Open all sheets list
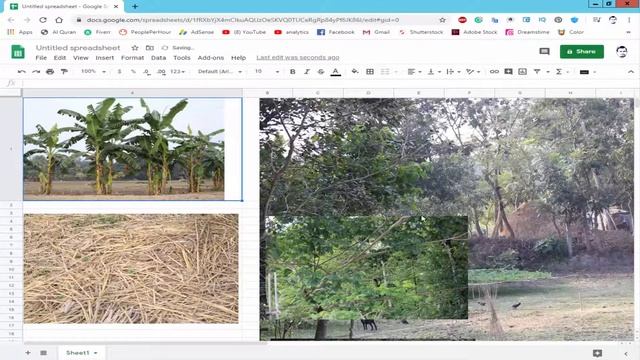The width and height of the screenshot is (640, 360). [x=43, y=352]
